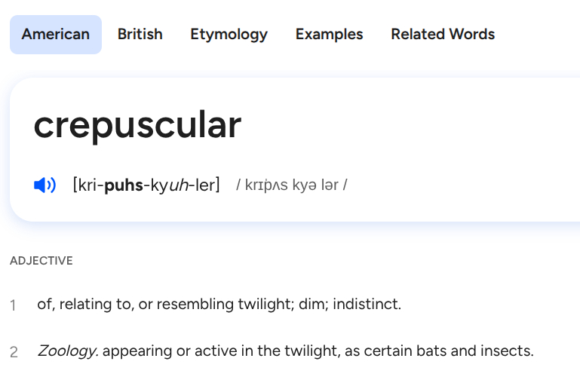This screenshot has height=392, width=580.
Task: Click the italic Zoology label
Action: 67,351
